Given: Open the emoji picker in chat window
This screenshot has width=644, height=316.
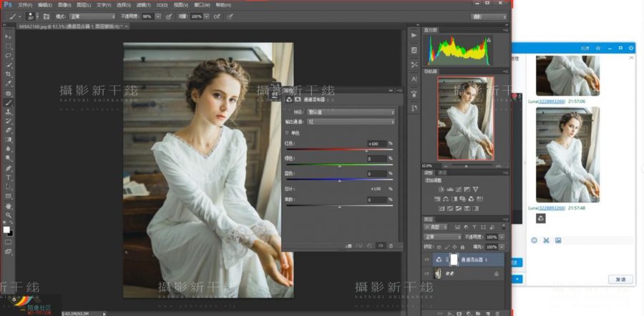Looking at the screenshot, I should point(534,240).
